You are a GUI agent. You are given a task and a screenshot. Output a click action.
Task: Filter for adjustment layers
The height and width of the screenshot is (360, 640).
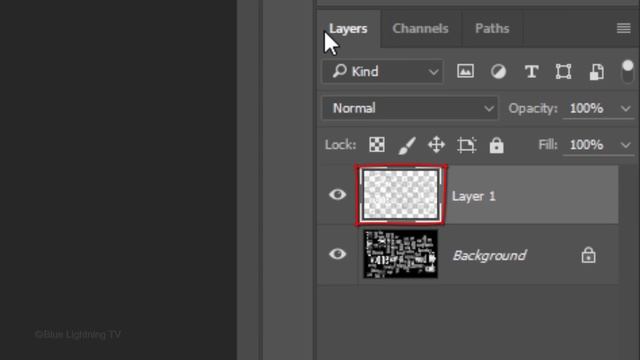click(x=498, y=72)
